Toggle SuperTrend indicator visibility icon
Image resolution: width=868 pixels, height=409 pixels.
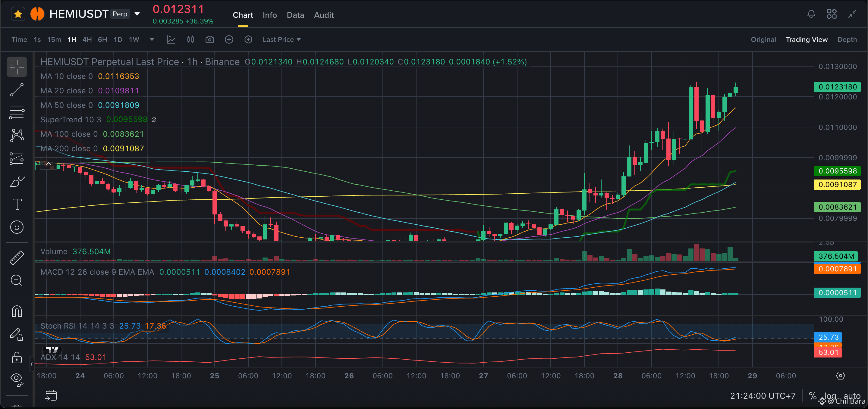[154, 120]
